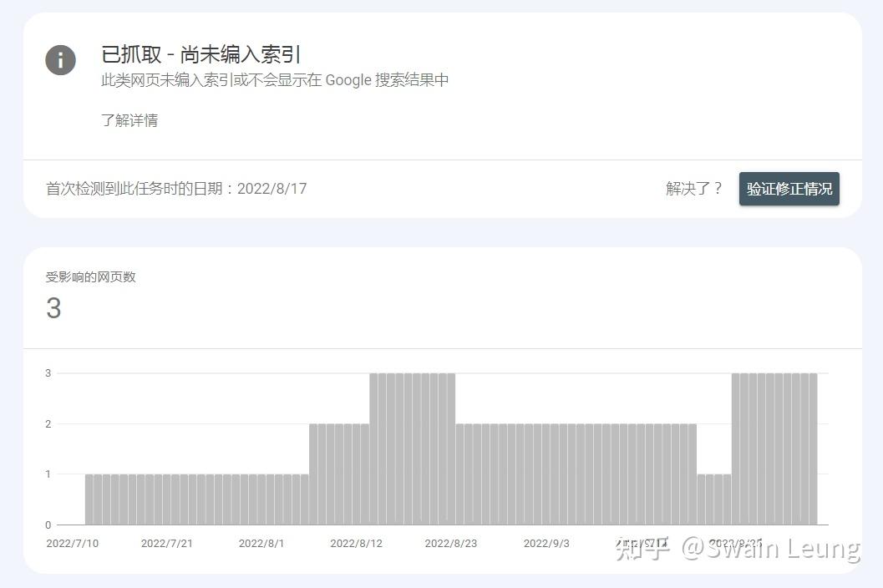Click the lowest bar near 2022/9/14
Image resolution: width=883 pixels, height=588 pixels.
[x=714, y=497]
